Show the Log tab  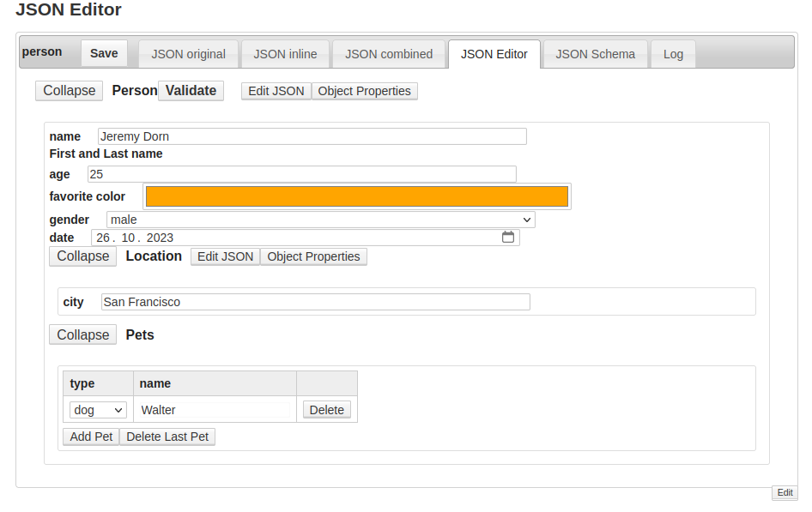click(x=673, y=54)
